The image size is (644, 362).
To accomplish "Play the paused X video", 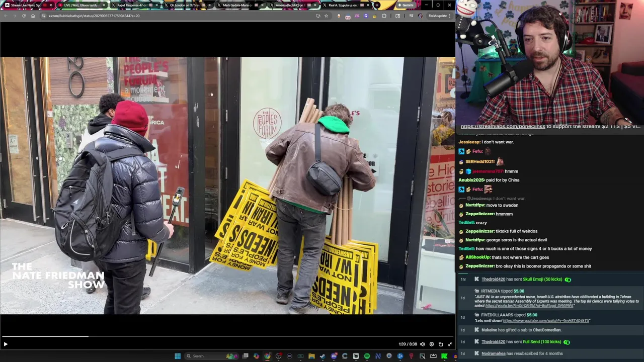I will pos(6,344).
